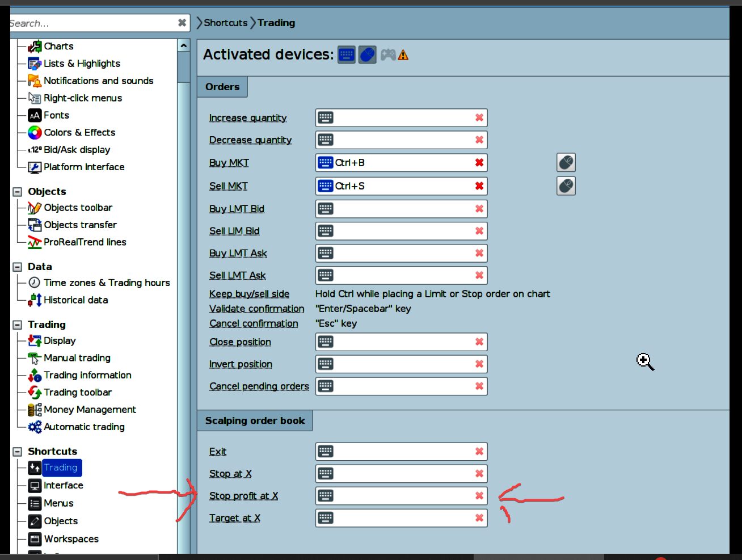Toggle the mouse activated device

368,55
